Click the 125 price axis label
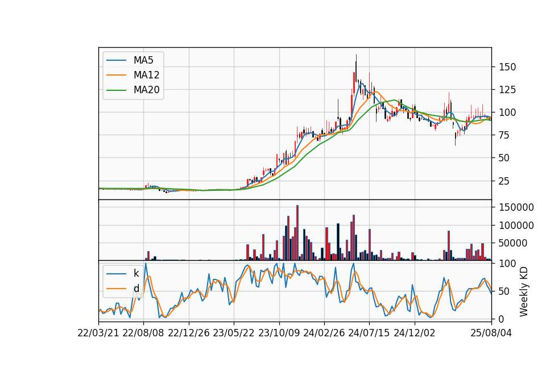 (507, 90)
